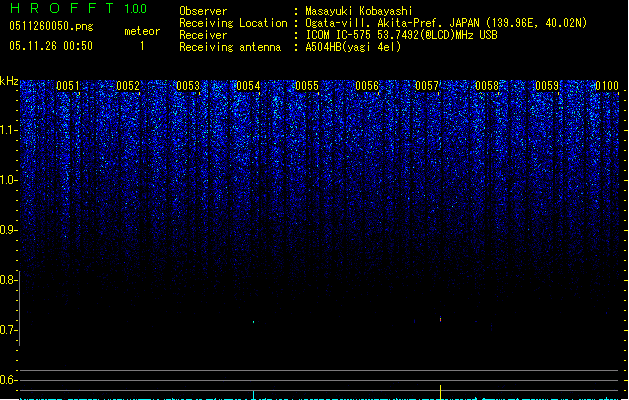The height and width of the screenshot is (400, 629).
Task: Click the 0057 time marker
Action: (x=427, y=86)
